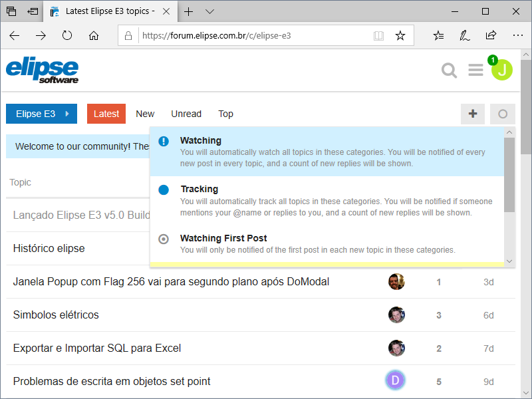The width and height of the screenshot is (532, 399).
Task: Click the J avatar with notification badge
Action: point(502,70)
